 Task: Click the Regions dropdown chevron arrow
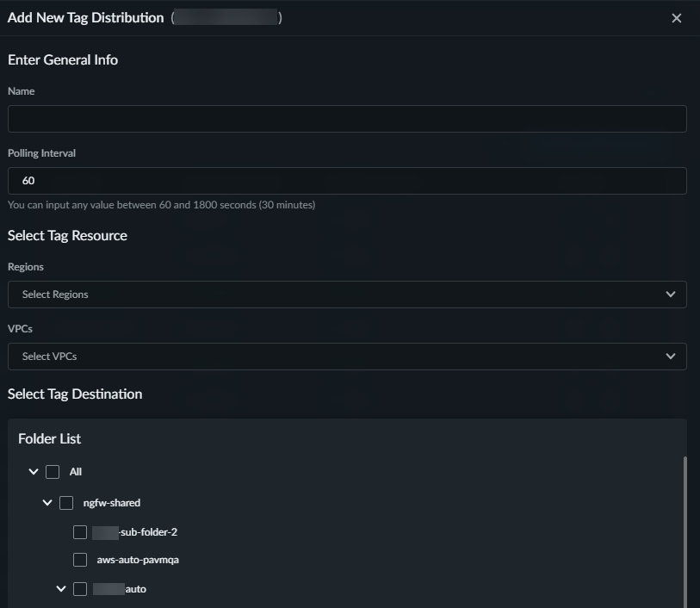click(x=671, y=295)
